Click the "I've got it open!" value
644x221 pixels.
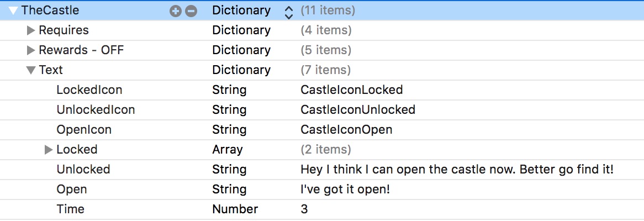tap(345, 190)
